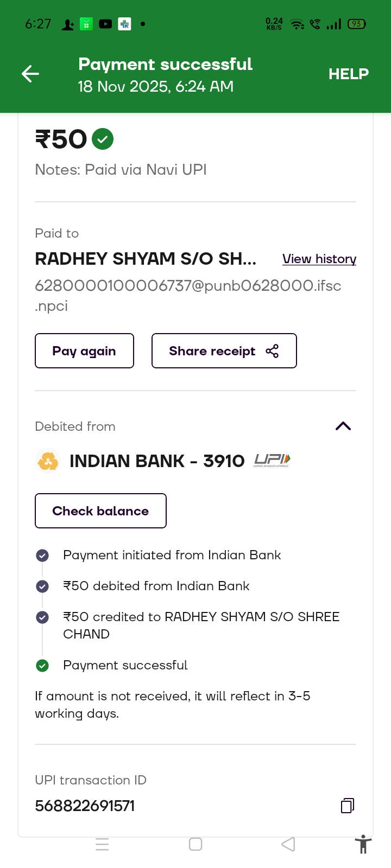Share receipt of this payment
Viewport: 391px width, 868px height.
[224, 351]
